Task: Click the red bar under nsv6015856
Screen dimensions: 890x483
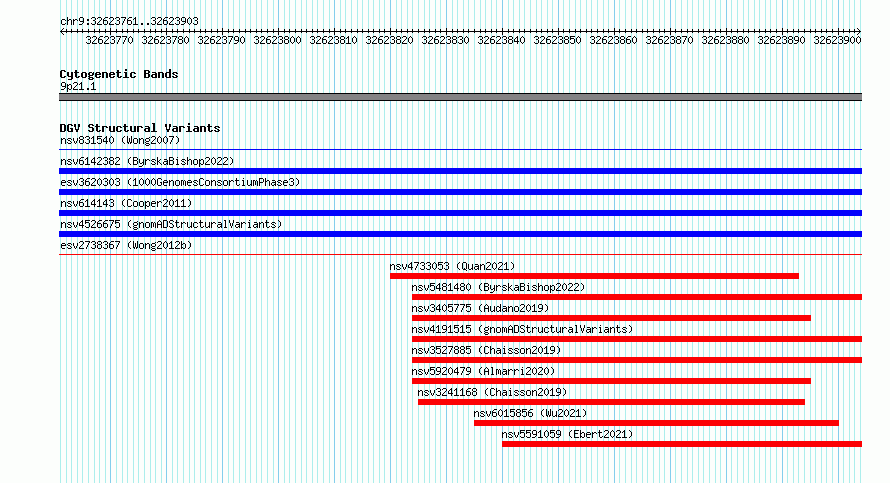Action: tap(656, 423)
